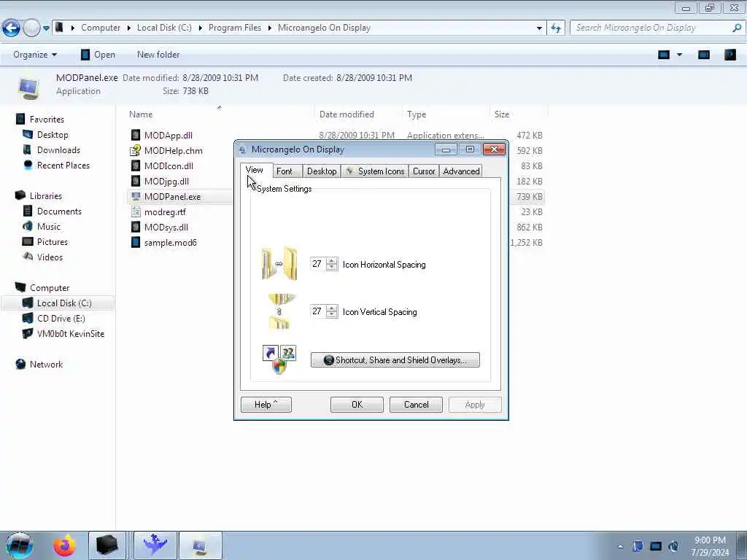The image size is (747, 560).
Task: Click the MODIcon.dll file icon
Action: point(136,166)
